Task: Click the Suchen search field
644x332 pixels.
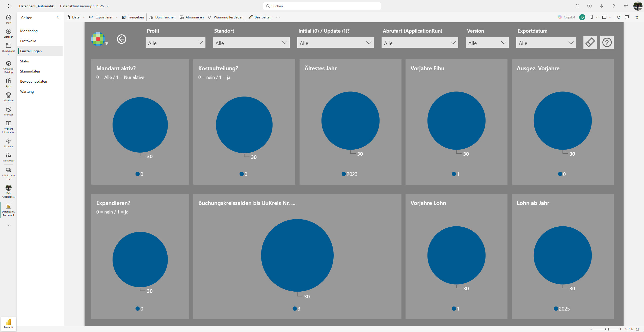Action: pos(322,6)
